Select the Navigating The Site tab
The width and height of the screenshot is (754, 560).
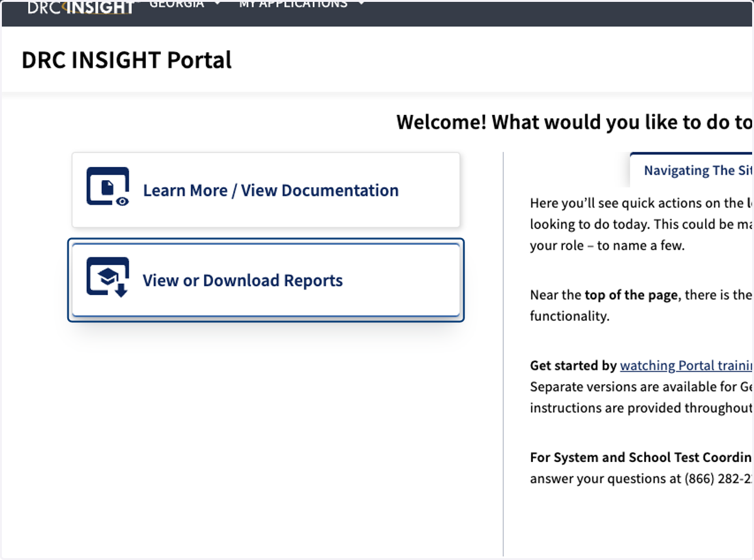(692, 170)
